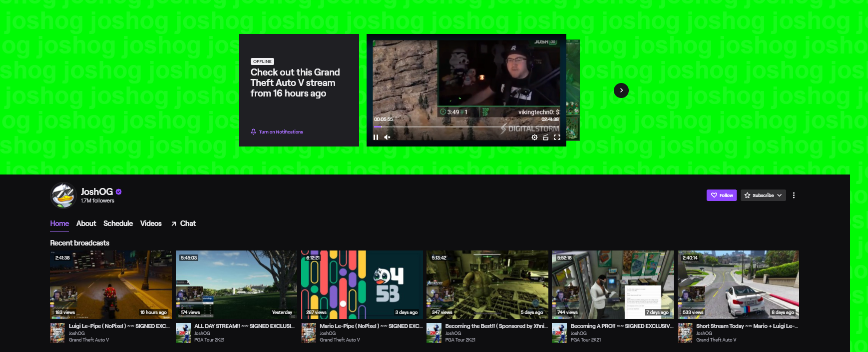
Task: Pop out Chat via arrow link
Action: 183,223
